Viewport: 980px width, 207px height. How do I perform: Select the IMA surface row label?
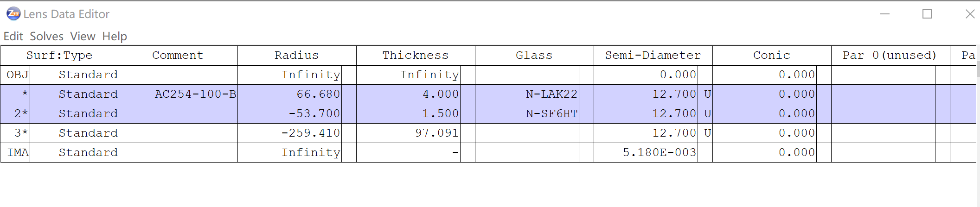coord(18,153)
